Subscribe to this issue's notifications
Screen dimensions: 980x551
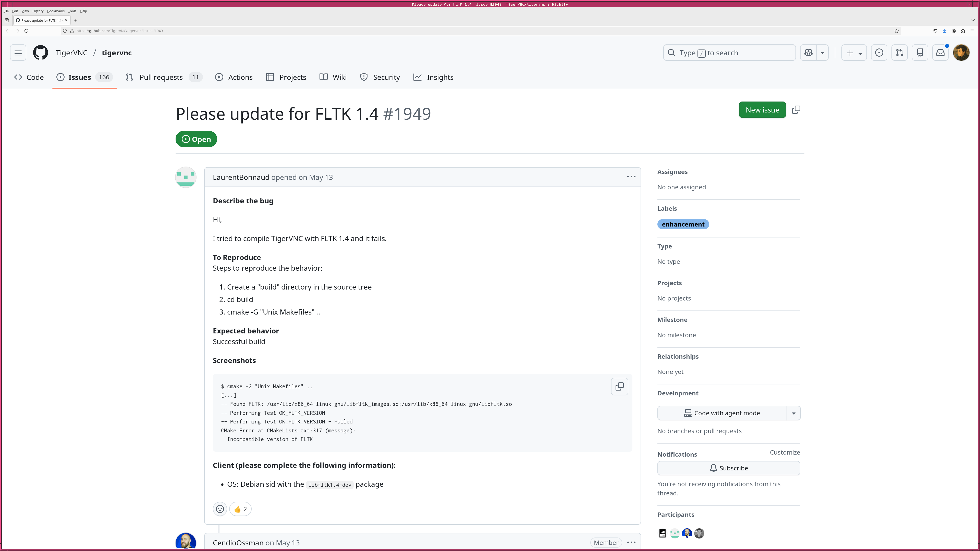click(x=729, y=468)
